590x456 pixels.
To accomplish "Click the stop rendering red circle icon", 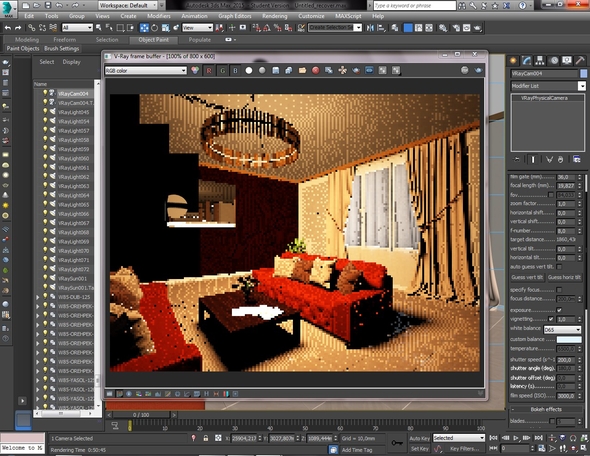I will point(316,71).
